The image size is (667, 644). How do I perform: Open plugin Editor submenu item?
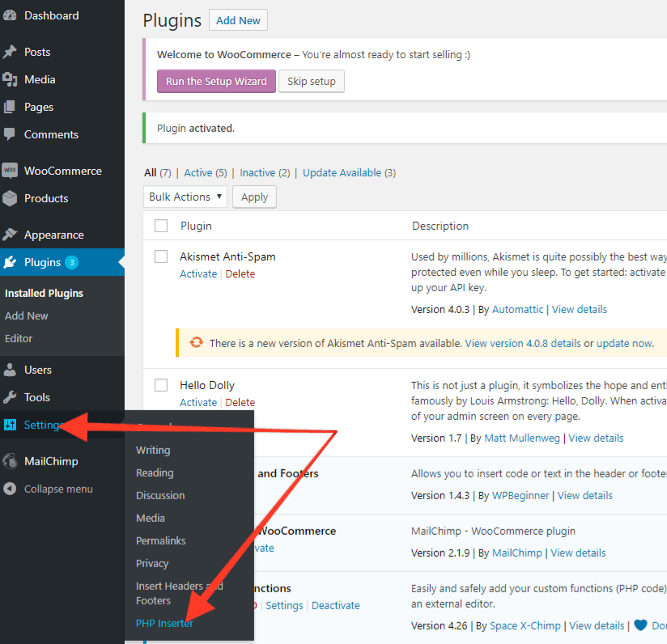pyautogui.click(x=19, y=338)
